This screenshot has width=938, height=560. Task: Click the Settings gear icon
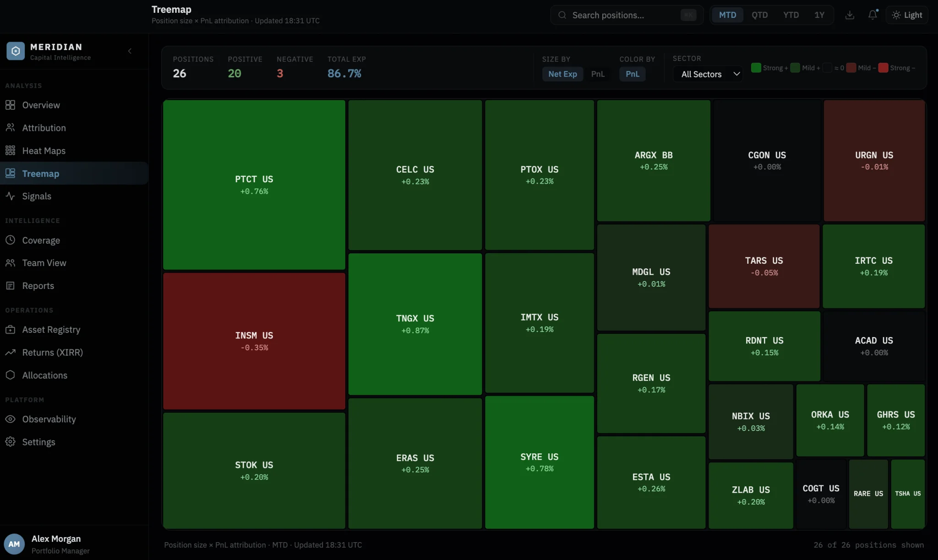click(x=10, y=442)
